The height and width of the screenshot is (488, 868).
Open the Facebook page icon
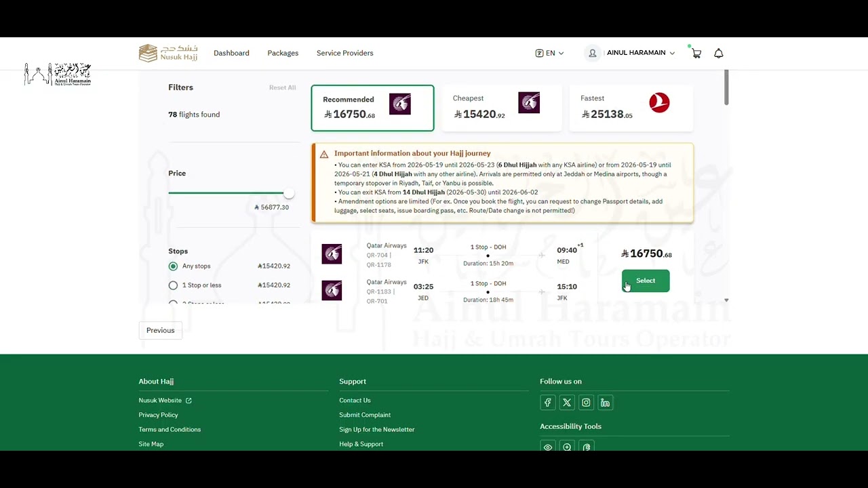coord(548,403)
